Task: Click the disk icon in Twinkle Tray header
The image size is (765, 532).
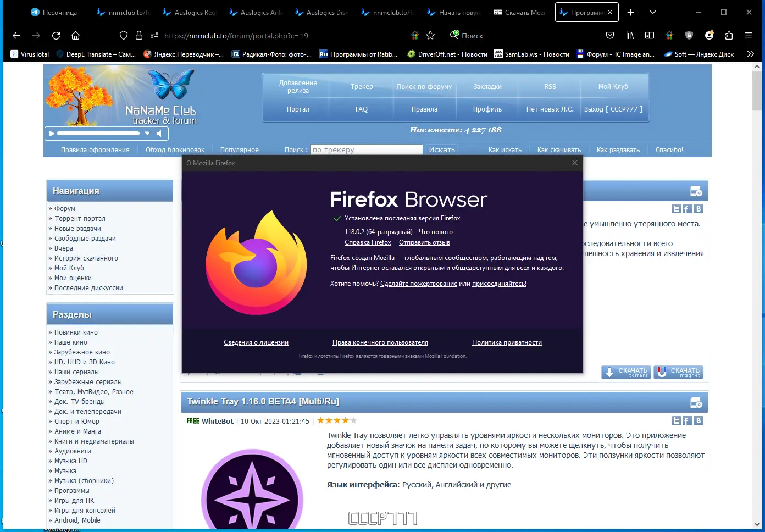Action: coord(696,403)
